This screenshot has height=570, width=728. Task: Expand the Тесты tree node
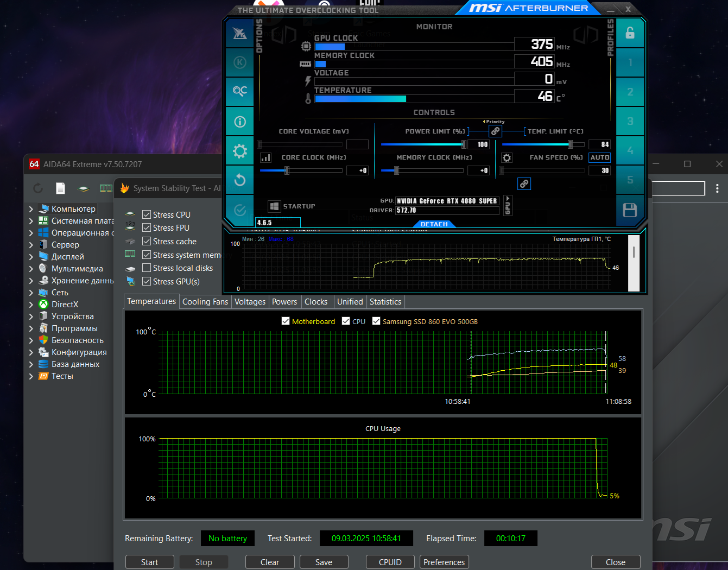point(31,376)
